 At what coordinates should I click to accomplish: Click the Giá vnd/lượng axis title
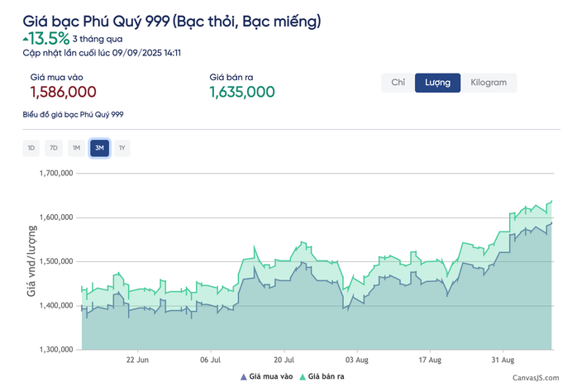point(31,261)
